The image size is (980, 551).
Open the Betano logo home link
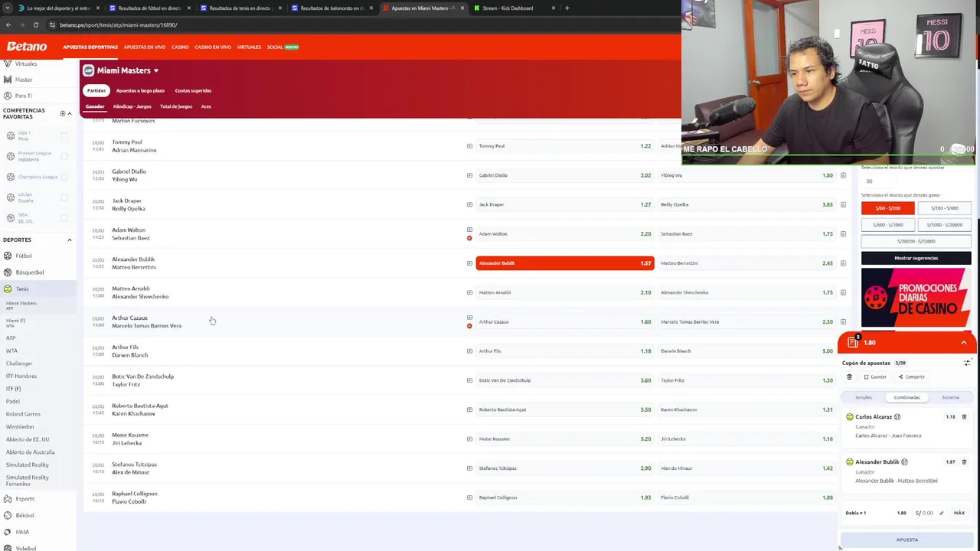coord(27,47)
